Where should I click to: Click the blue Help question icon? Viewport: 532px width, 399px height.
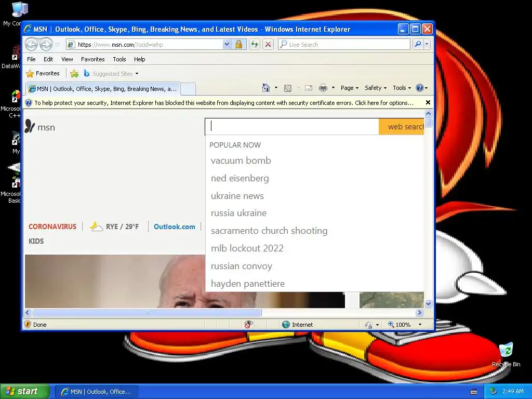point(420,88)
